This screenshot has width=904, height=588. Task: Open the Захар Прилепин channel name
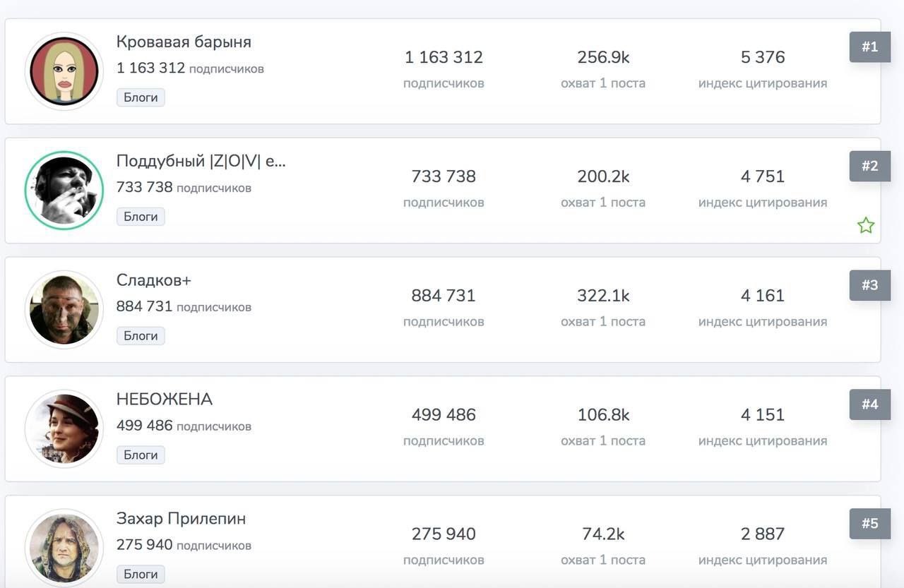[182, 519]
